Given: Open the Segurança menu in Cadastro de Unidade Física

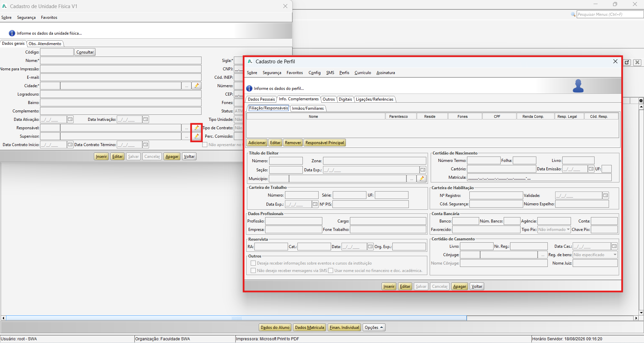Looking at the screenshot, I should [x=26, y=18].
